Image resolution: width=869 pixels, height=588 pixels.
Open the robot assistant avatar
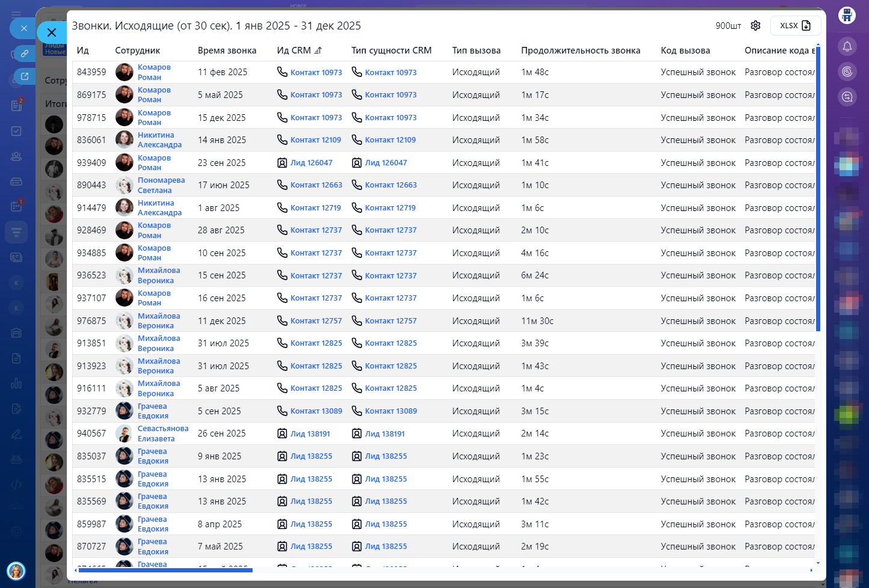tap(847, 15)
